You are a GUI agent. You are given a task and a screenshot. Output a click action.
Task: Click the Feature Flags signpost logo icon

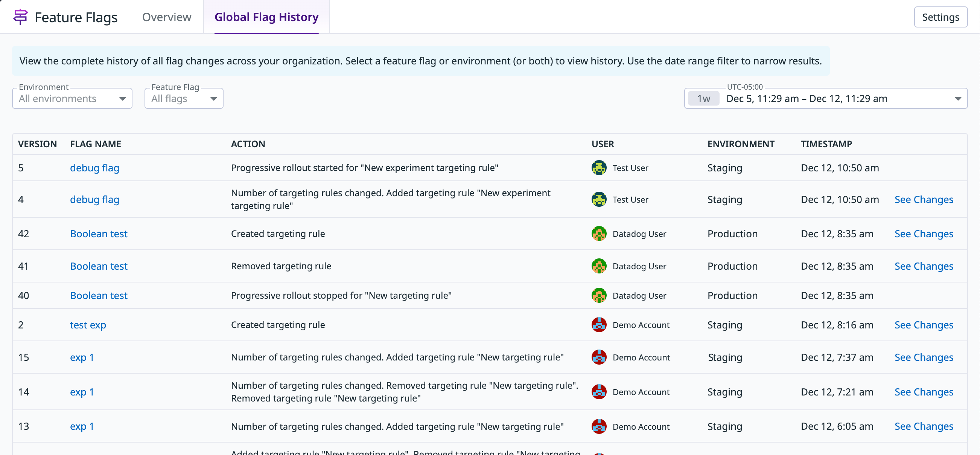coord(20,17)
